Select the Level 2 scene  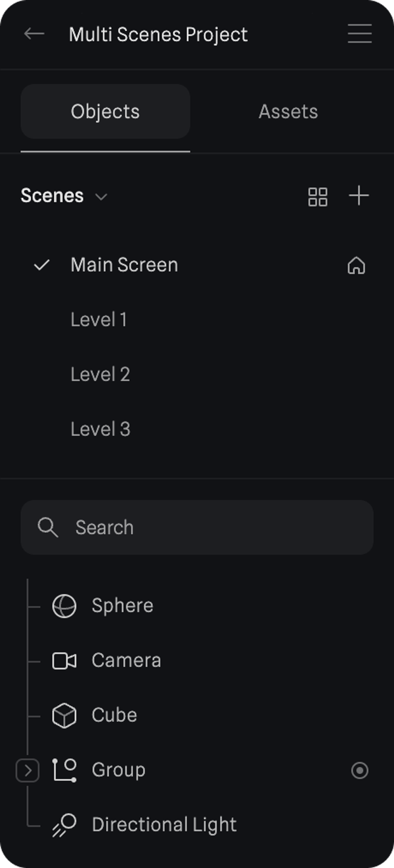(x=100, y=374)
